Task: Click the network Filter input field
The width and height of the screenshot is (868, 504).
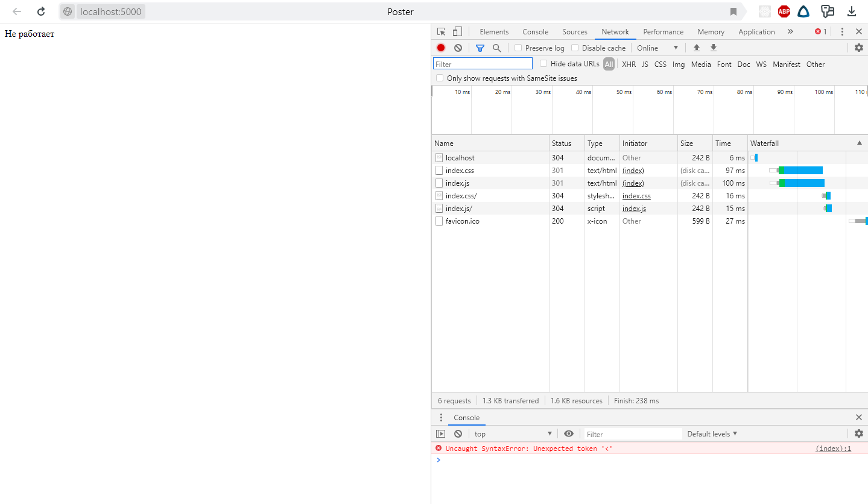Action: pyautogui.click(x=483, y=63)
